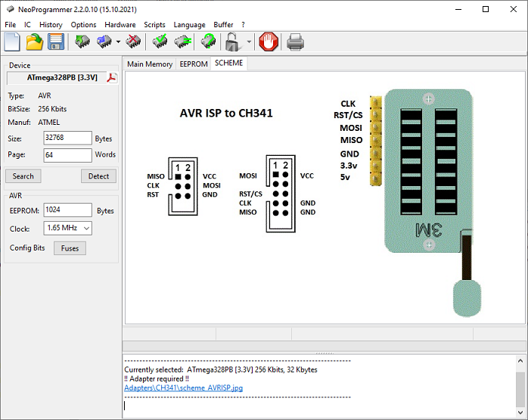Stop the operation with the red hand icon

point(269,42)
